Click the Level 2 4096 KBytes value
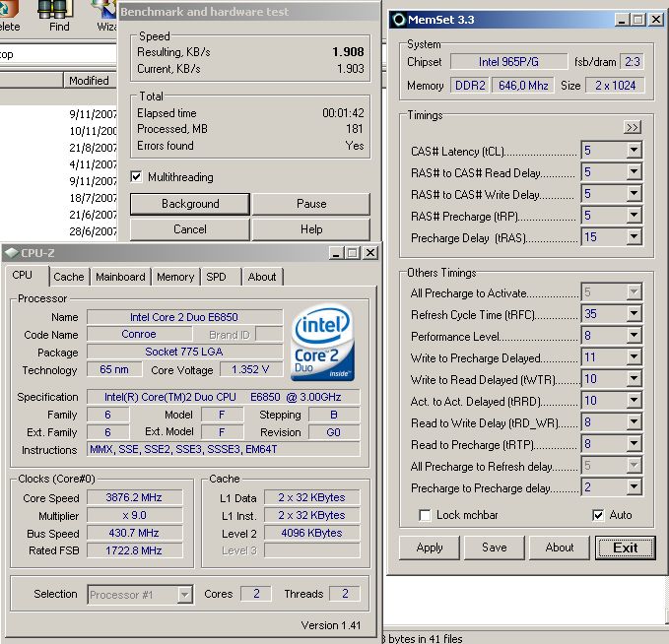This screenshot has height=644, width=669. tap(311, 533)
